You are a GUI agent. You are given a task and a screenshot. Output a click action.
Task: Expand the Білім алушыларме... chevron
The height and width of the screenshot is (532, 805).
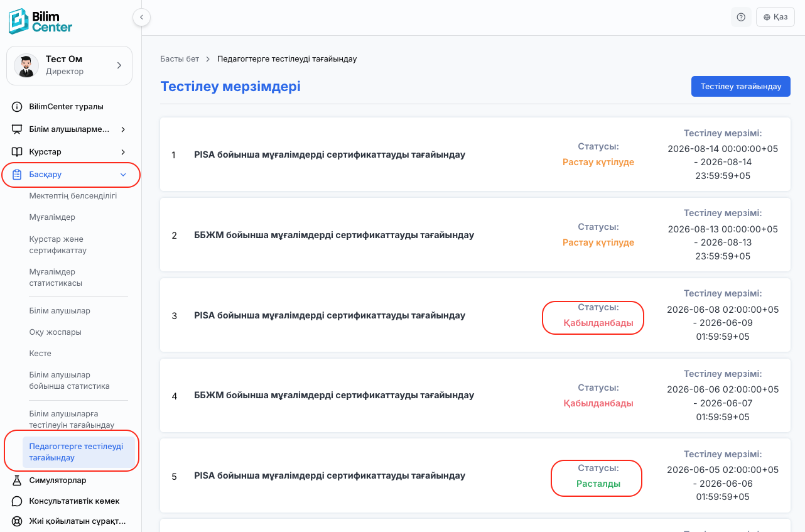(x=123, y=129)
